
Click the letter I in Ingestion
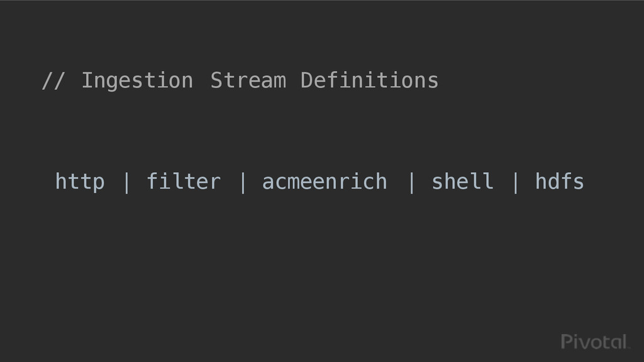[87, 80]
